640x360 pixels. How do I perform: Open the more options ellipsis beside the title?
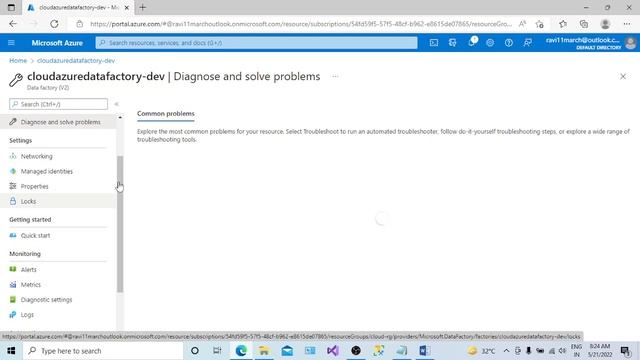pyautogui.click(x=335, y=76)
